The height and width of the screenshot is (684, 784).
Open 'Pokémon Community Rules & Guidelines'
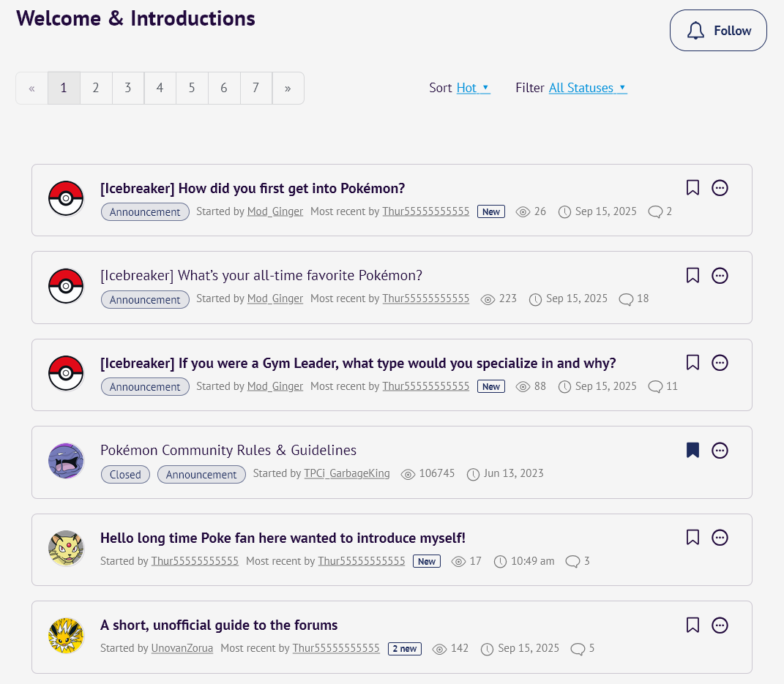pyautogui.click(x=228, y=451)
